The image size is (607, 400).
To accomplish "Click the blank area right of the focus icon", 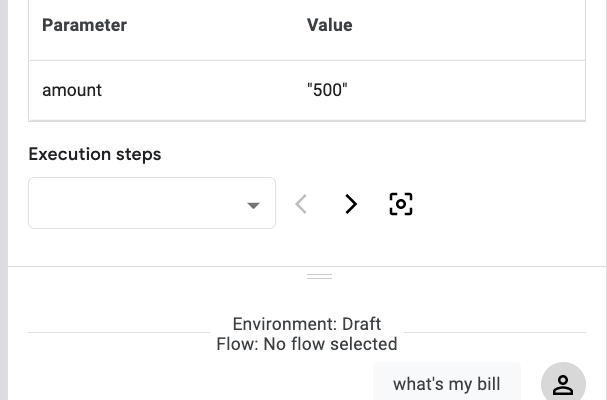I will point(500,204).
